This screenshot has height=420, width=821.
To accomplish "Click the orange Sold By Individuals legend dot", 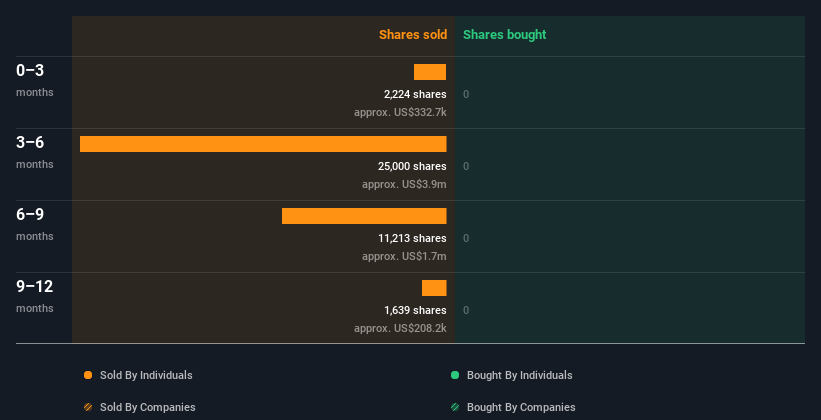I will [x=88, y=375].
